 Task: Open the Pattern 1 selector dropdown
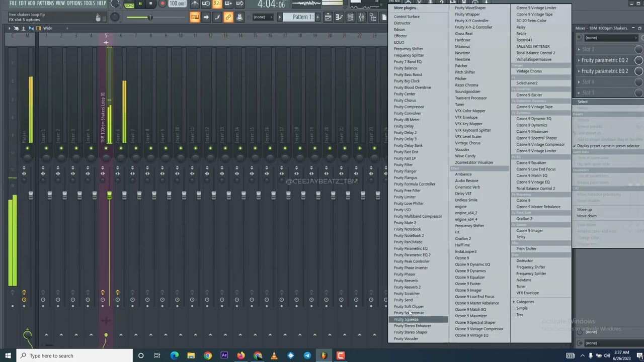tap(300, 17)
